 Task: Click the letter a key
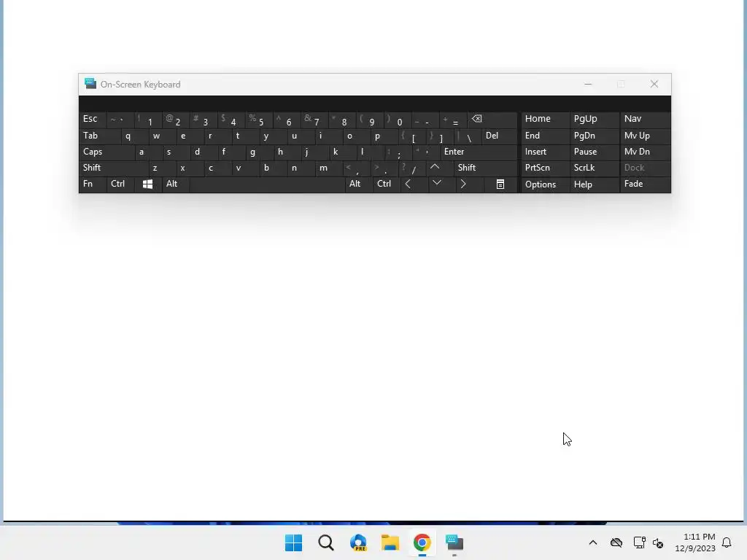pyautogui.click(x=149, y=152)
